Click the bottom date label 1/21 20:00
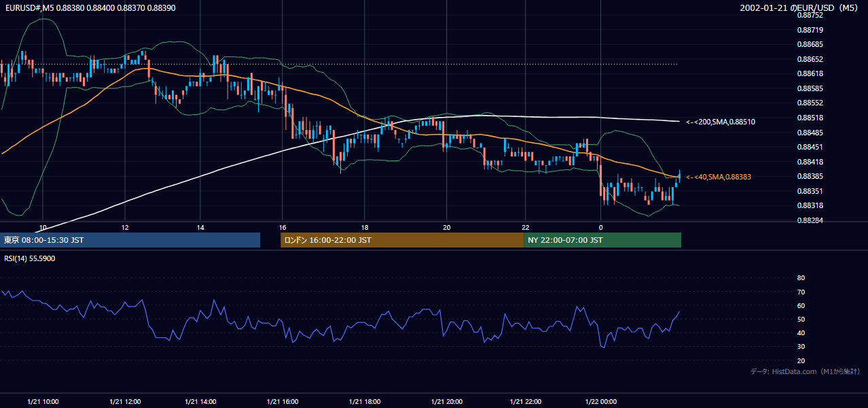 coord(446,402)
